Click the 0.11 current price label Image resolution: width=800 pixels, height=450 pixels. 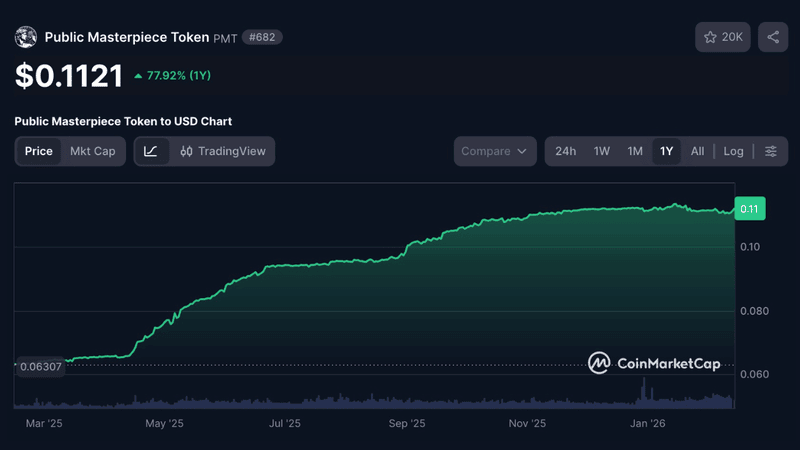(x=749, y=209)
